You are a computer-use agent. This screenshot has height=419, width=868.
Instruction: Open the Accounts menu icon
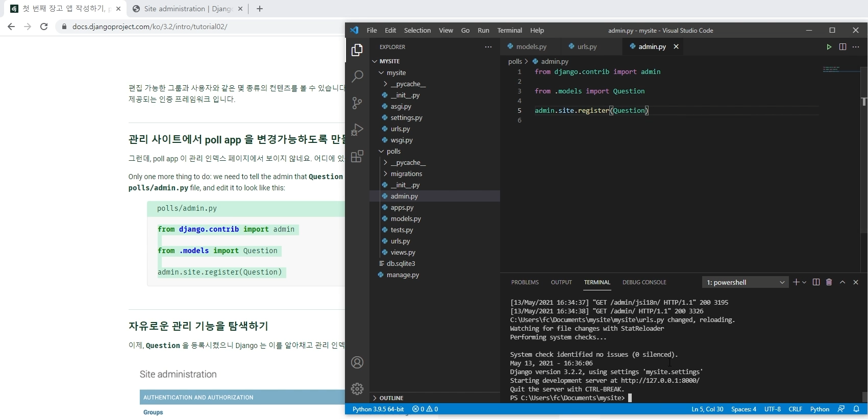click(357, 363)
